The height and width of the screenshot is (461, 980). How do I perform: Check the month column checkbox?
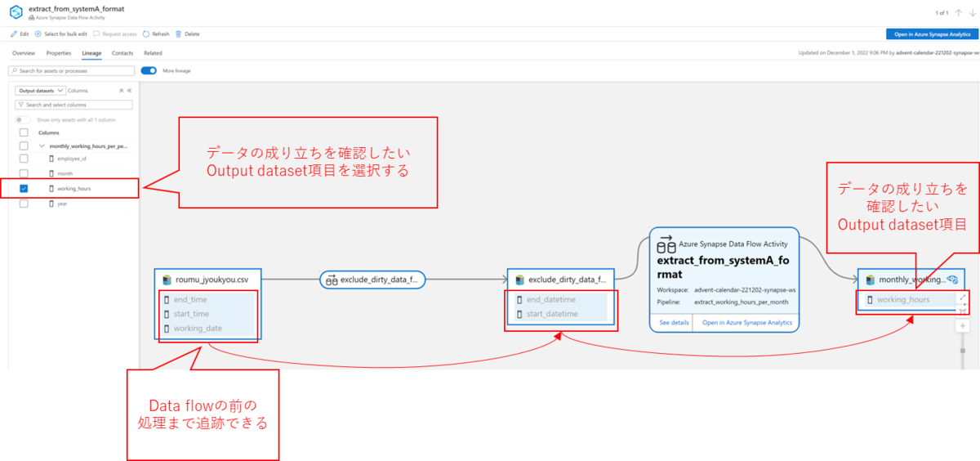[24, 173]
